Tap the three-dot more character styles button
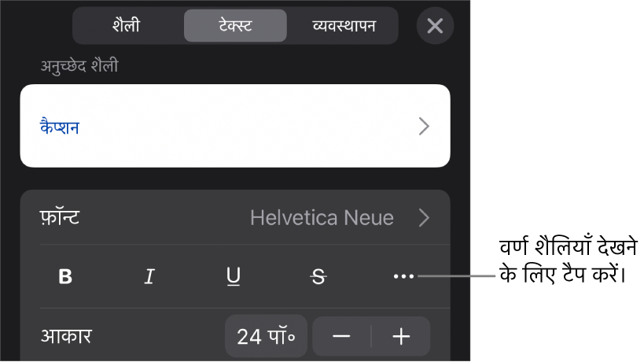This screenshot has width=644, height=362. click(x=403, y=277)
